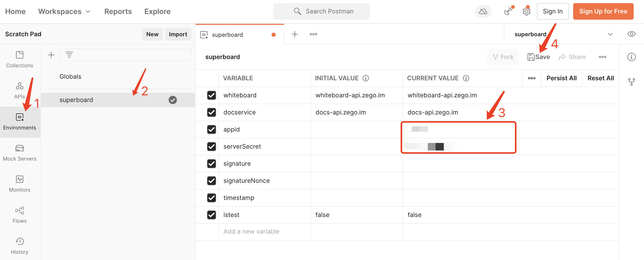Click whiteboard-api.zego.im initial value cell
644x260 pixels.
click(356, 95)
